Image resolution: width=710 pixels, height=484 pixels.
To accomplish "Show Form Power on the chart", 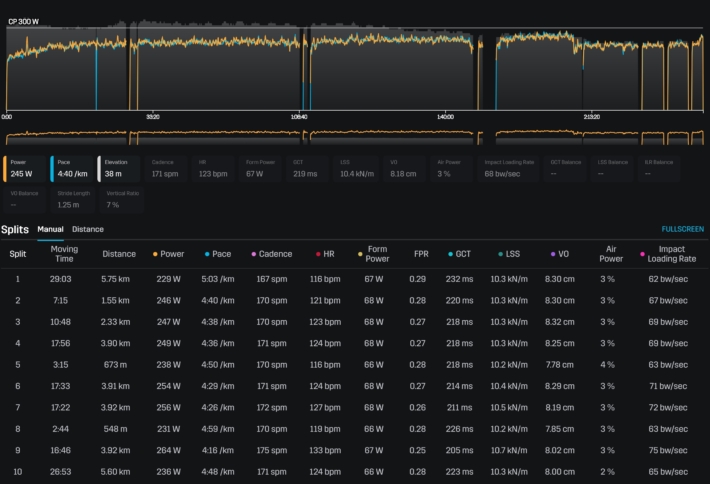I will pyautogui.click(x=262, y=167).
